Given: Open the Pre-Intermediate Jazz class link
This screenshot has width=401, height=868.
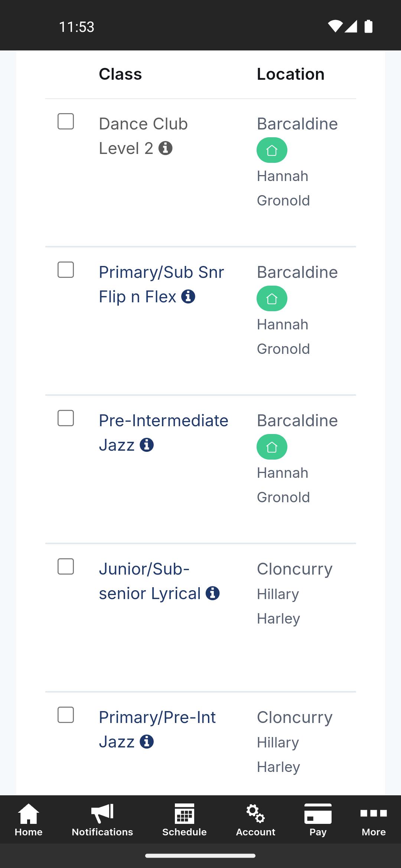Looking at the screenshot, I should [163, 421].
